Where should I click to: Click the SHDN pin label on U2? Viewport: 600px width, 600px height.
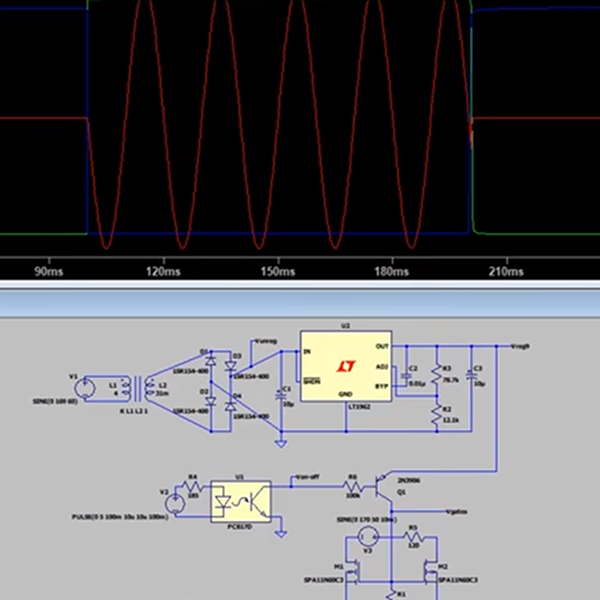pyautogui.click(x=312, y=381)
